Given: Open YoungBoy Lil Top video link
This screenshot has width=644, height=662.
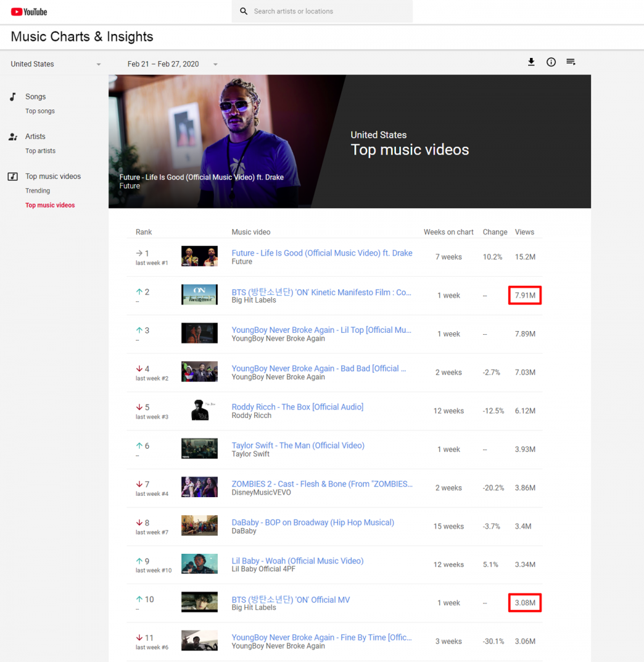Looking at the screenshot, I should [x=321, y=330].
